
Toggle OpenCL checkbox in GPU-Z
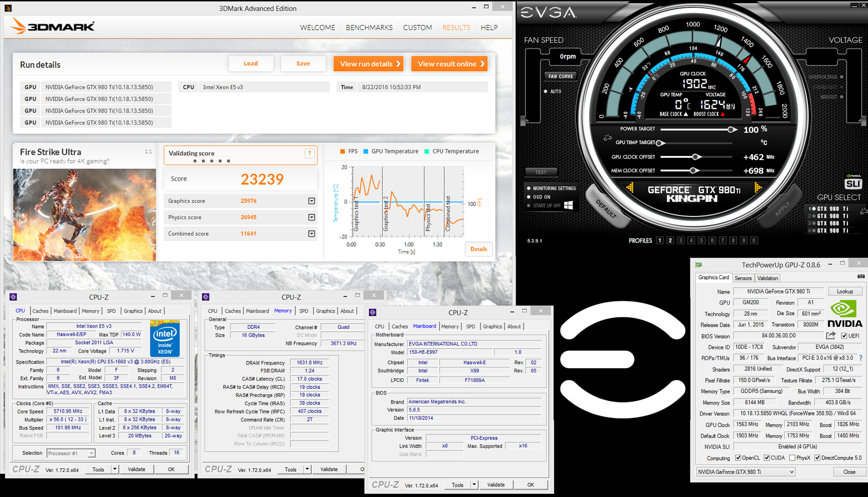click(x=738, y=458)
